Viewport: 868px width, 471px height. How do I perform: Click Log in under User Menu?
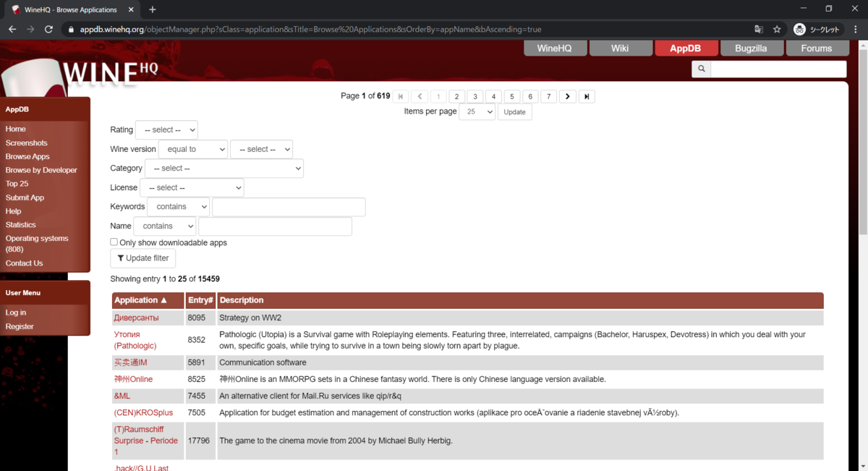pos(16,313)
